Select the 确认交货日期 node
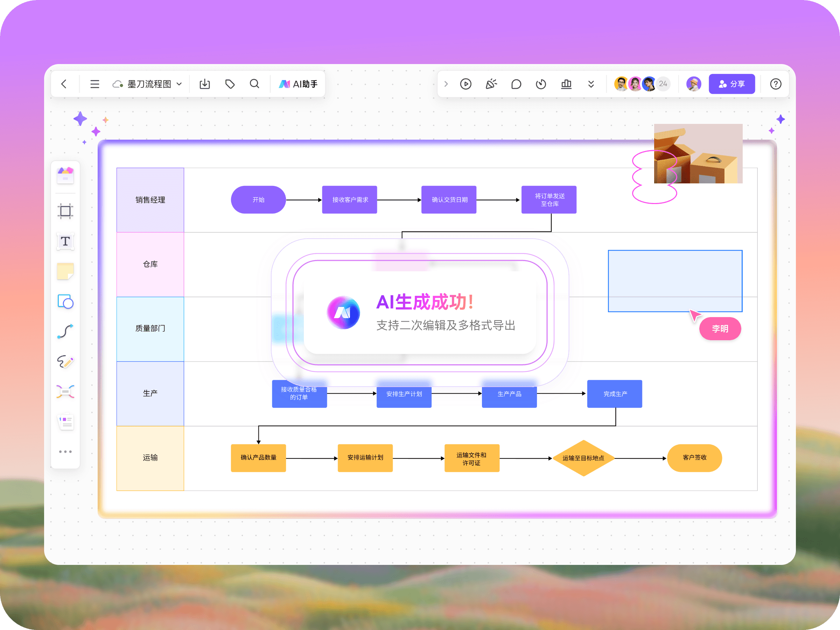Viewport: 840px width, 630px height. (x=449, y=200)
